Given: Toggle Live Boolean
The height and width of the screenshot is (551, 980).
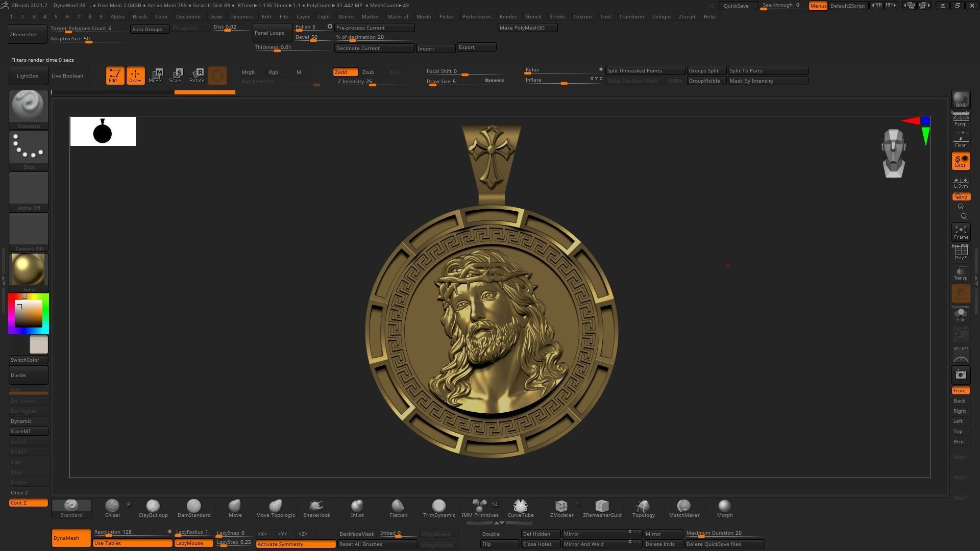Looking at the screenshot, I should click(69, 76).
